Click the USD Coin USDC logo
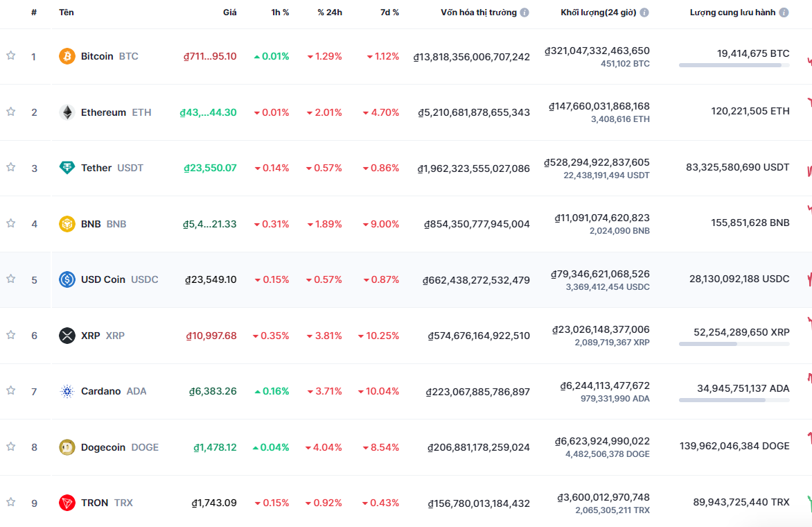 click(x=66, y=279)
